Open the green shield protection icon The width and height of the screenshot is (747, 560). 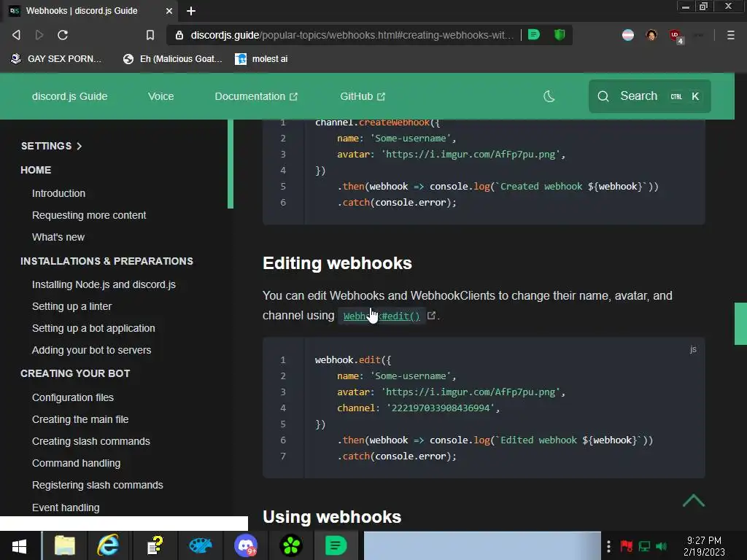560,34
